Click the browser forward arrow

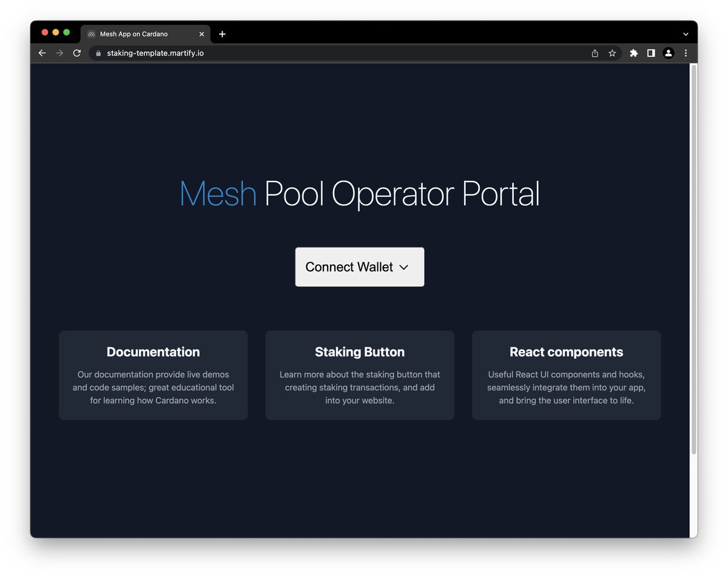point(59,53)
